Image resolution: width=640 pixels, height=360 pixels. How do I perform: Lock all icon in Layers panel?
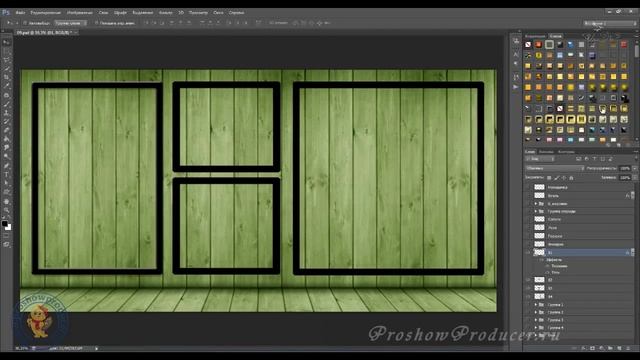pos(571,178)
